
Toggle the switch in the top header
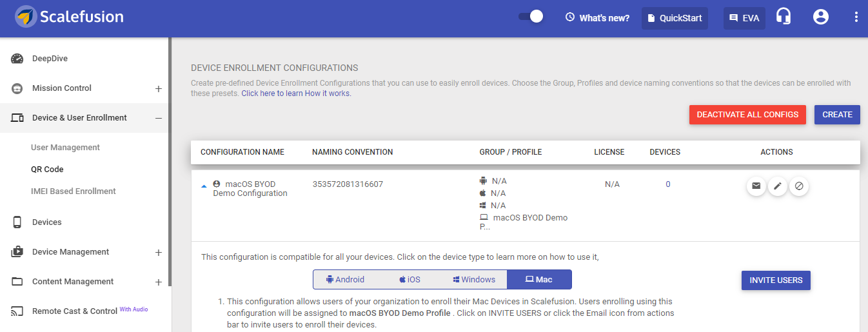pos(531,17)
